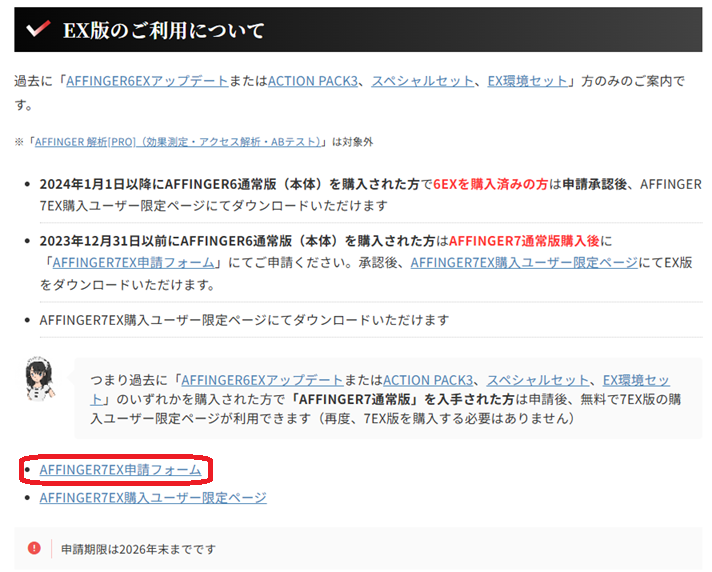Click the red exclamation alert icon
This screenshot has height=572, width=712.
pos(34,548)
